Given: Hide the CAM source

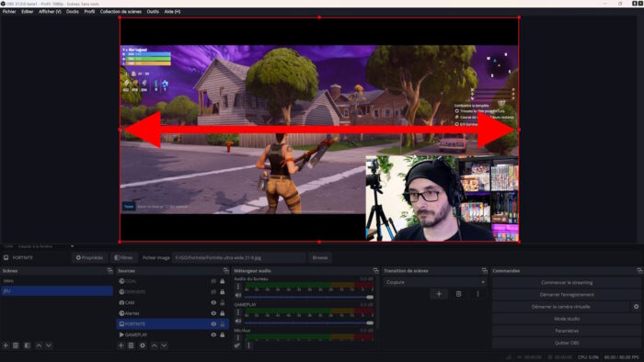Looking at the screenshot, I should [x=213, y=302].
